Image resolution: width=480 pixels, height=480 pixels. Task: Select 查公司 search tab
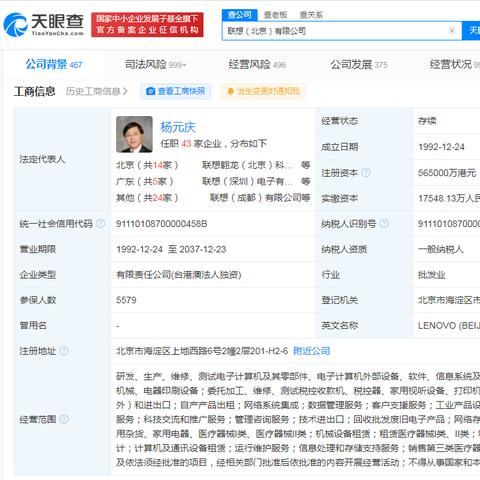click(x=240, y=15)
